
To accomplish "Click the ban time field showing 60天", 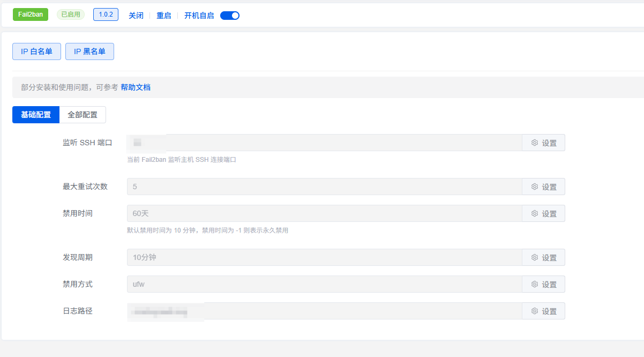I will coord(324,213).
